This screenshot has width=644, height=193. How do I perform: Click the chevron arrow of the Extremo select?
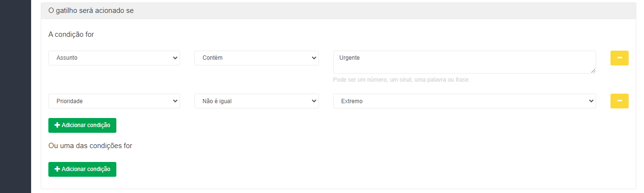click(x=590, y=101)
